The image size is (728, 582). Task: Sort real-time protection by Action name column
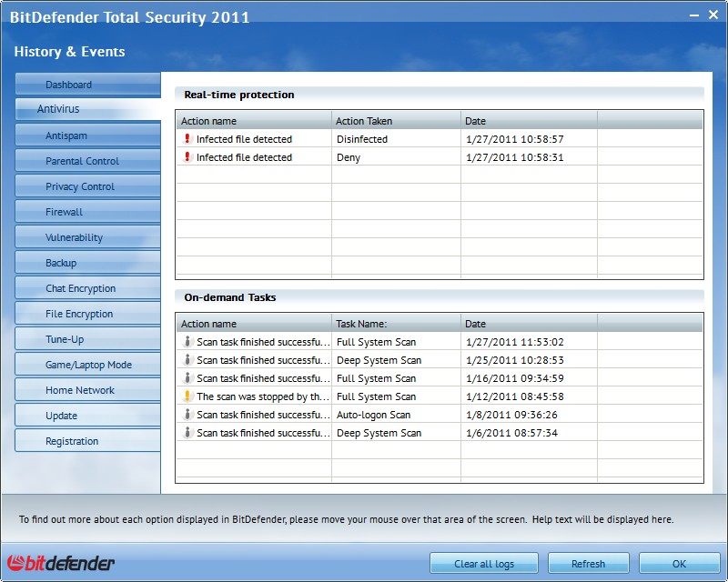point(254,121)
